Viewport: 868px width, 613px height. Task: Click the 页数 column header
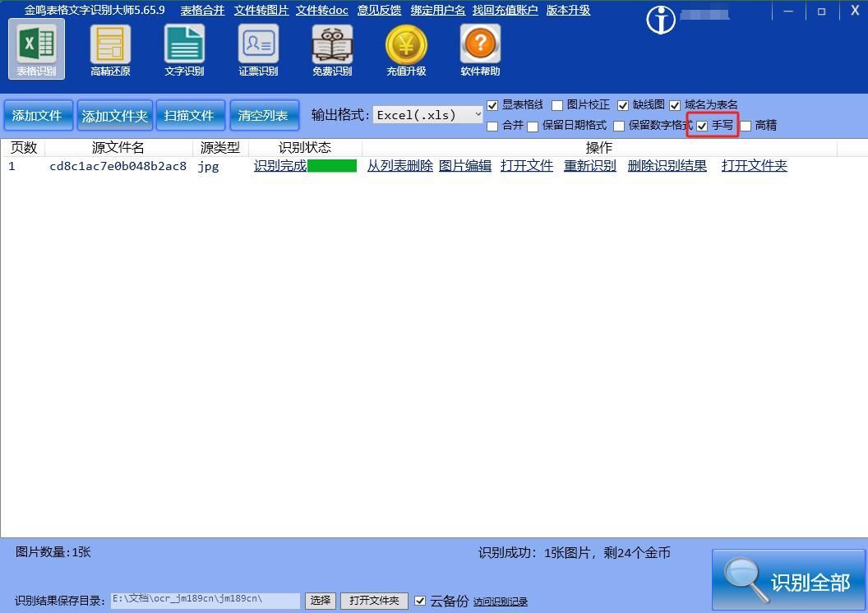23,148
